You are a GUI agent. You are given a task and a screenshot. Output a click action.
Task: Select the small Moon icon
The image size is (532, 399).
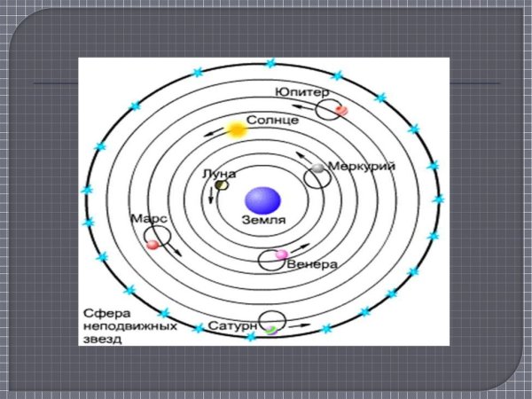[222, 185]
